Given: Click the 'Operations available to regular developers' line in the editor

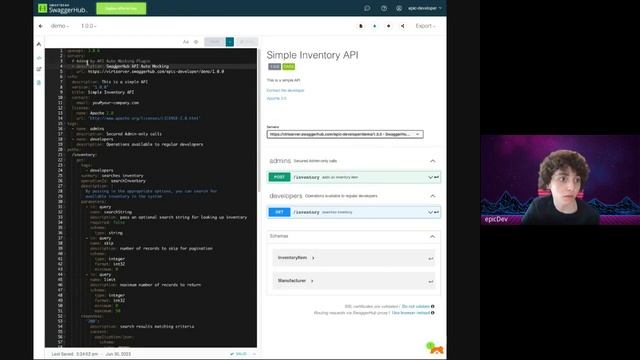Looking at the screenshot, I should (x=140, y=144).
